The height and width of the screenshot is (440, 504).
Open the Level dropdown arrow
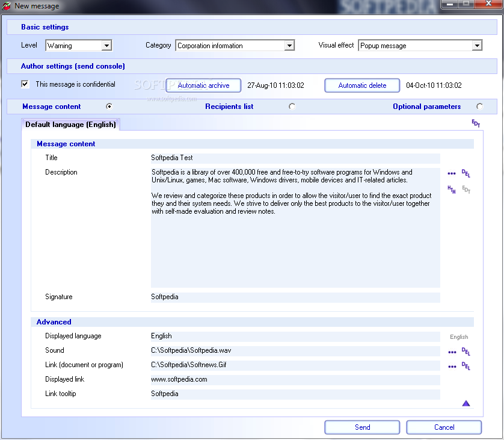click(x=106, y=46)
